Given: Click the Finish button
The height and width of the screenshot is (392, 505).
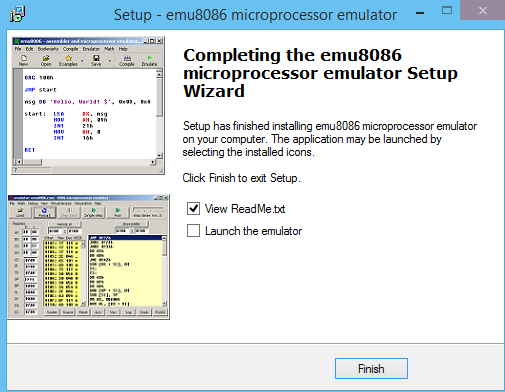Looking at the screenshot, I should [x=371, y=369].
